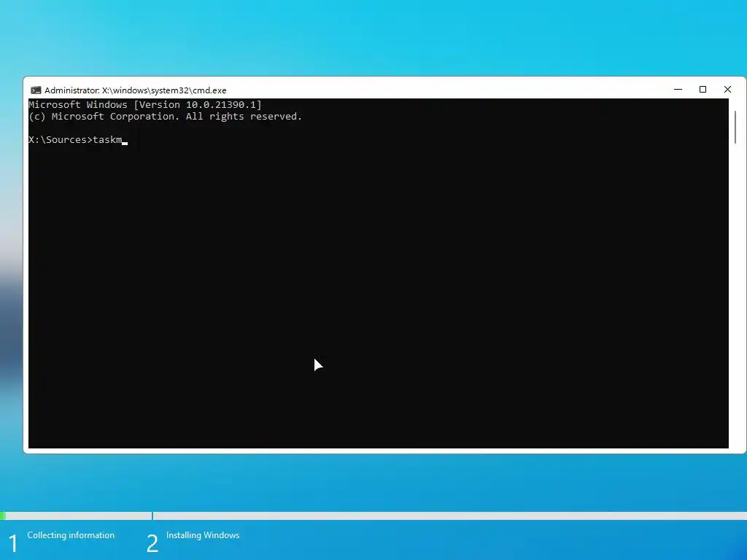The image size is (747, 560).
Task: Click the step number 2 indicator
Action: click(152, 544)
